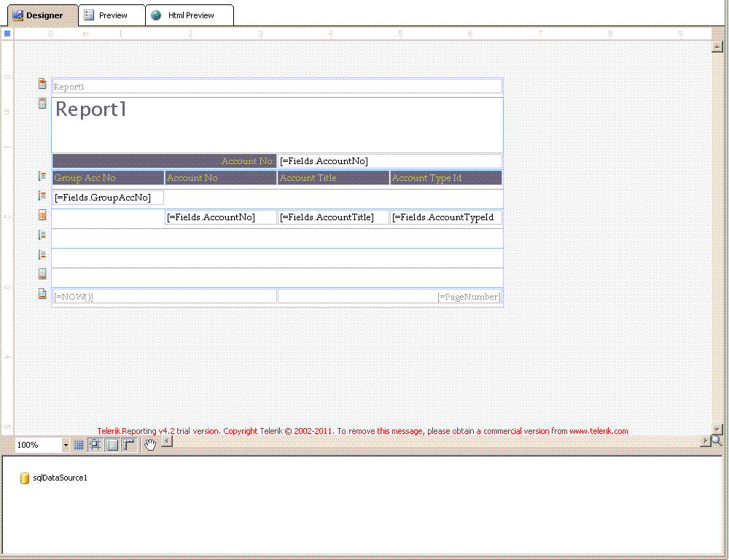Click the vertical scrollbar down arrow
Image resolution: width=729 pixels, height=560 pixels.
click(717, 429)
